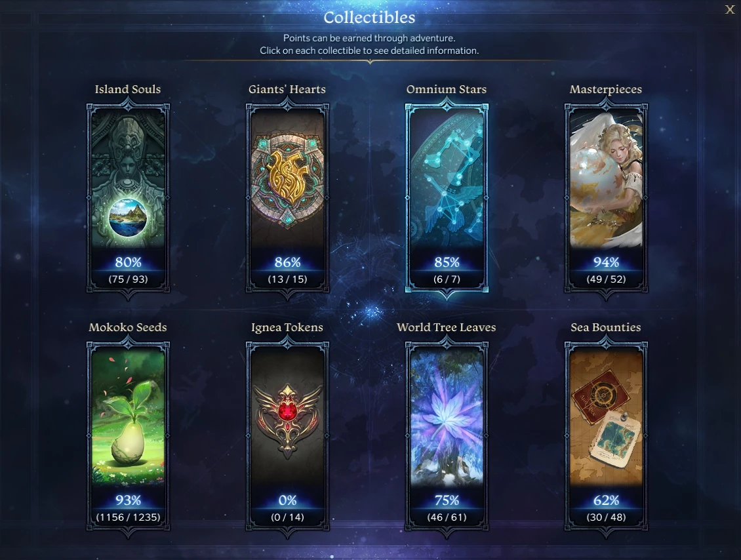Image resolution: width=741 pixels, height=560 pixels.
Task: Open the Mokoko Seeds sprout card
Action: click(x=128, y=437)
